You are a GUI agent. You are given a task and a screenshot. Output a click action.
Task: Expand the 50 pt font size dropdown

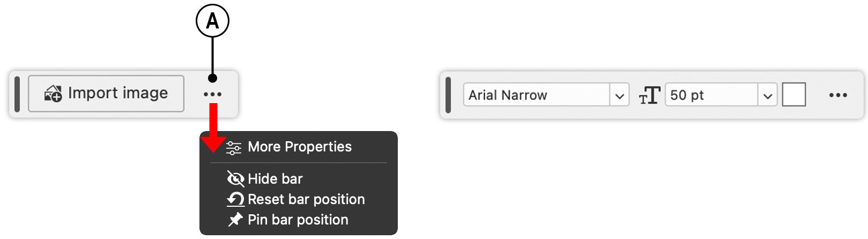pyautogui.click(x=768, y=95)
